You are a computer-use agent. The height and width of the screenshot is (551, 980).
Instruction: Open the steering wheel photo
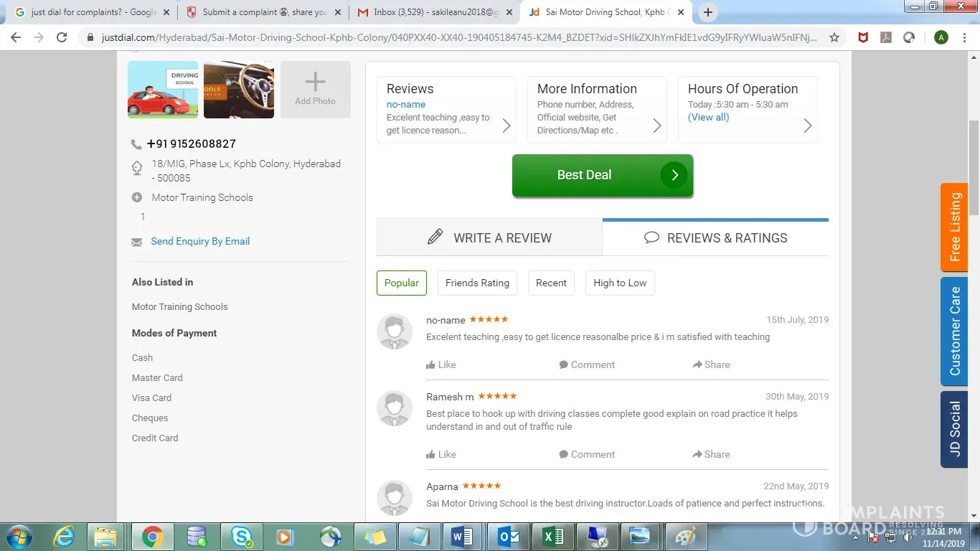coord(239,90)
